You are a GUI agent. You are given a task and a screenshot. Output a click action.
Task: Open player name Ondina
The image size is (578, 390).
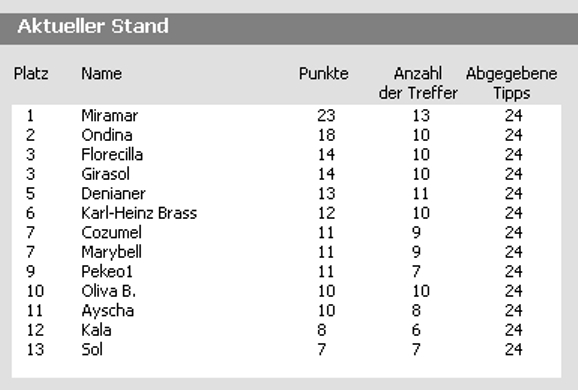[107, 135]
